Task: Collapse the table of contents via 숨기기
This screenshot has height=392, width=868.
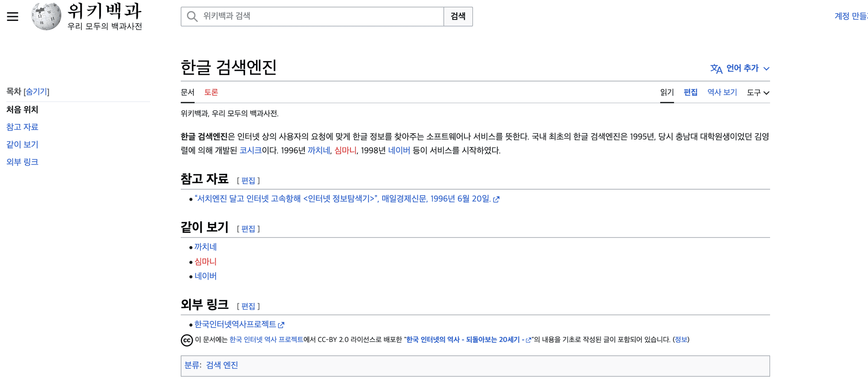Action: (37, 92)
